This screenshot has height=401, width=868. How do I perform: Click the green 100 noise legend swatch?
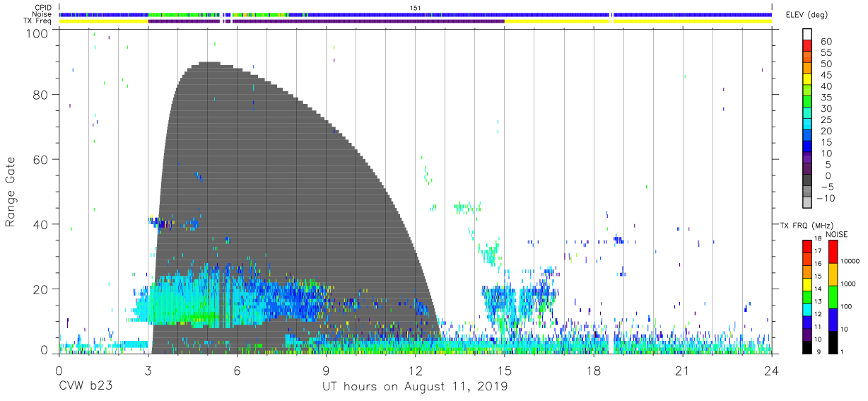(x=833, y=296)
